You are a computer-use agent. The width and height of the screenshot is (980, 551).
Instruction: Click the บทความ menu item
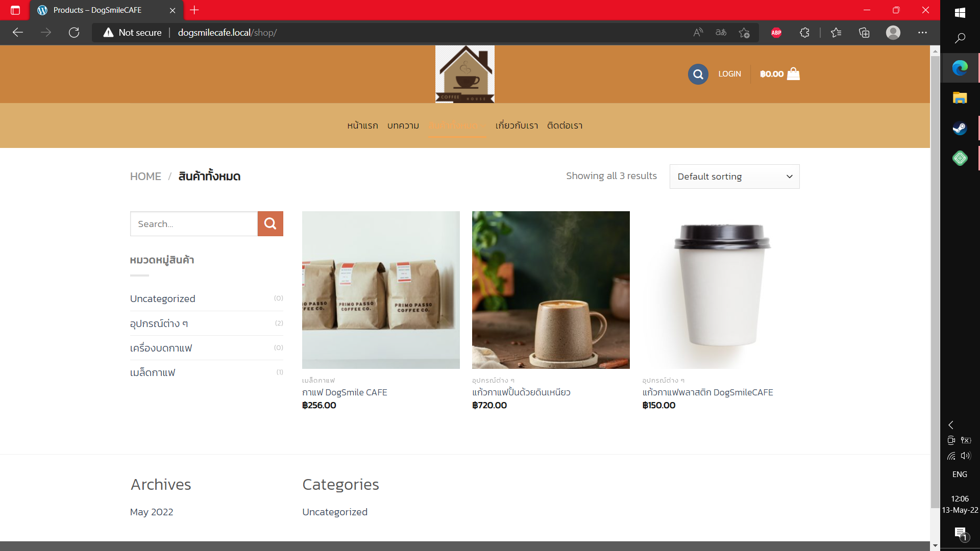(403, 126)
